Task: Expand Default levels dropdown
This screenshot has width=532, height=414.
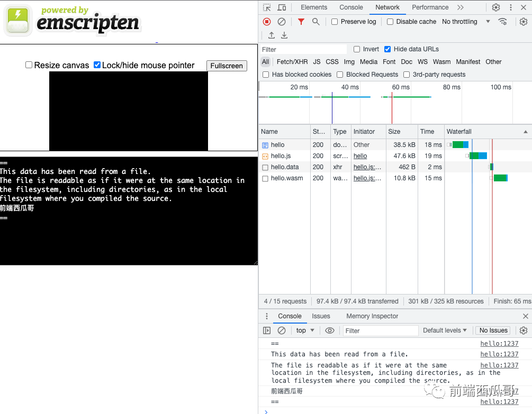Action: 445,330
